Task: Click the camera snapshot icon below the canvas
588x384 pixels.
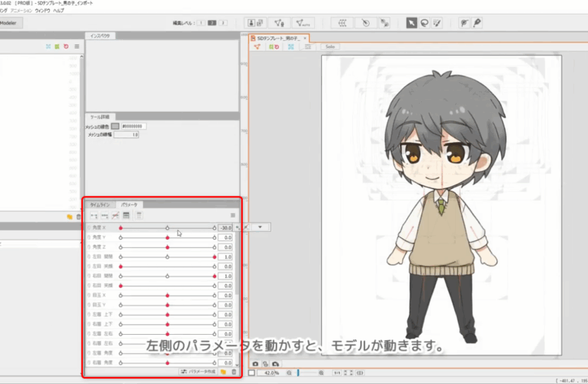Action: click(255, 364)
